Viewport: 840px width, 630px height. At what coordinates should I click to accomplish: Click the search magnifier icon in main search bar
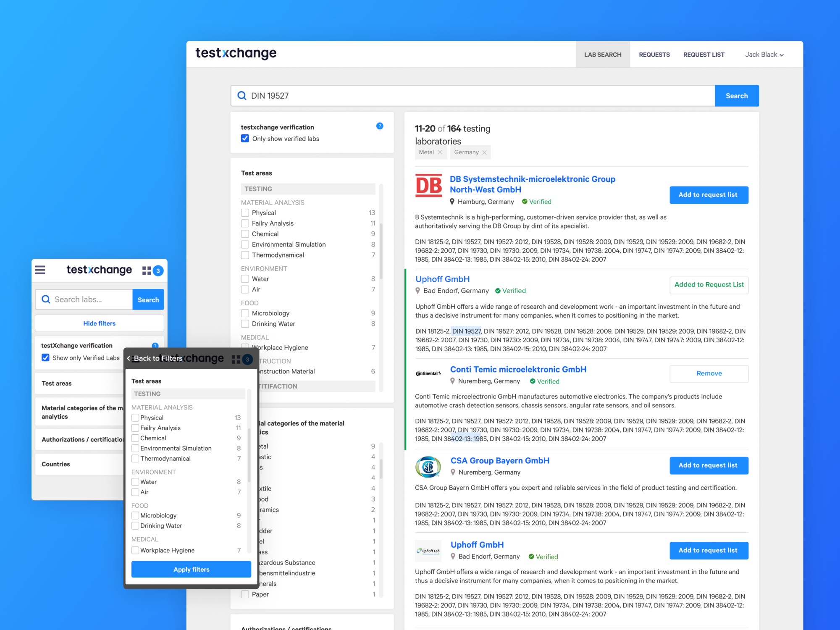(x=242, y=96)
